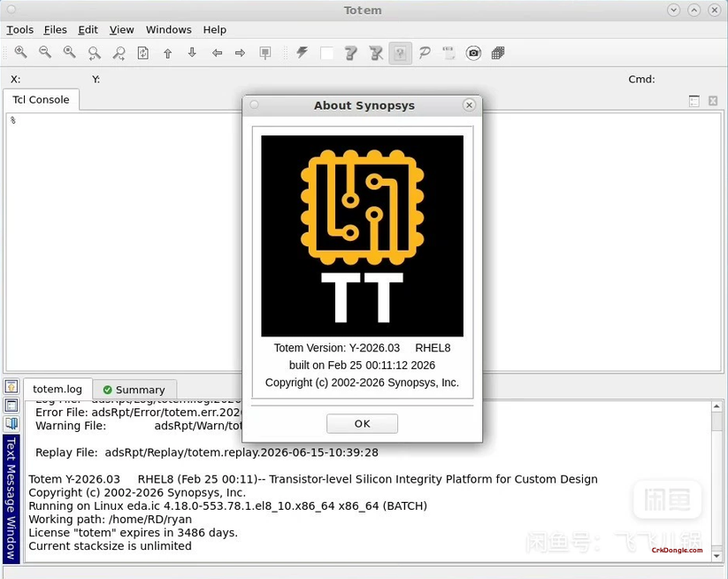Close the Tcl Console panel

click(713, 101)
